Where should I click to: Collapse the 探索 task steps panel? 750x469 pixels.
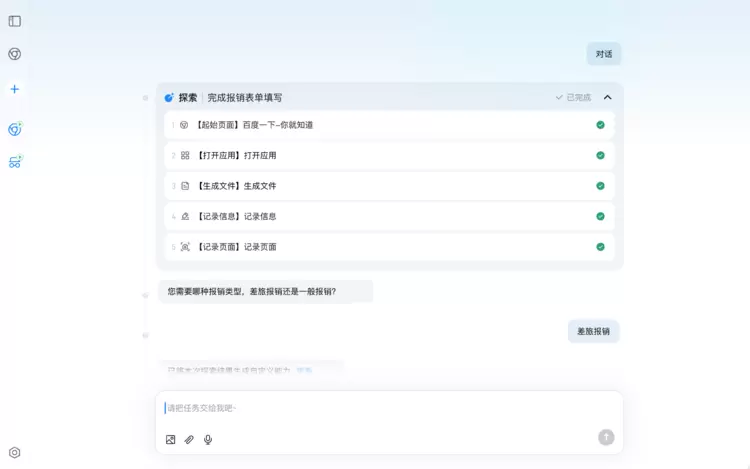607,98
